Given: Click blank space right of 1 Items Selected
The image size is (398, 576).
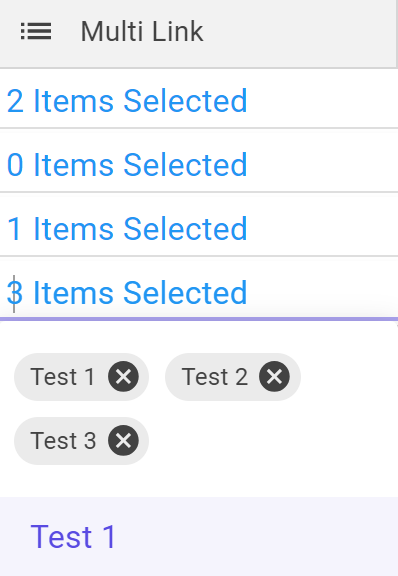Looking at the screenshot, I should pyautogui.click(x=323, y=228).
